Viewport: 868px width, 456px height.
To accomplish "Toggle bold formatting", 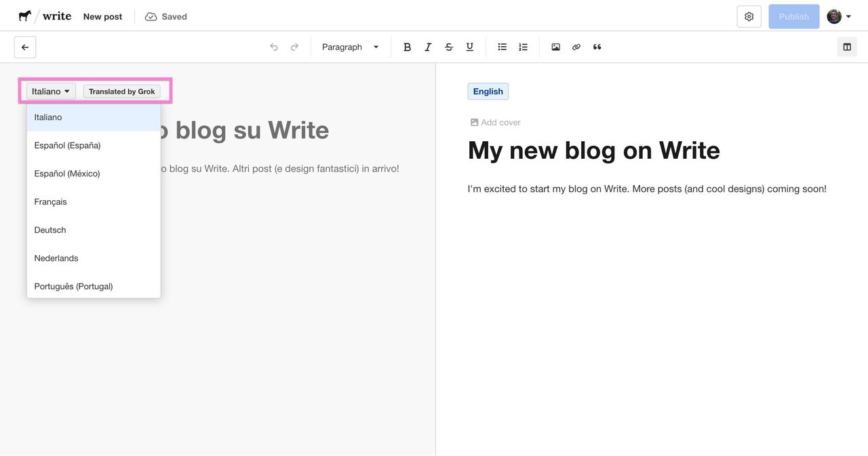I will pos(407,47).
